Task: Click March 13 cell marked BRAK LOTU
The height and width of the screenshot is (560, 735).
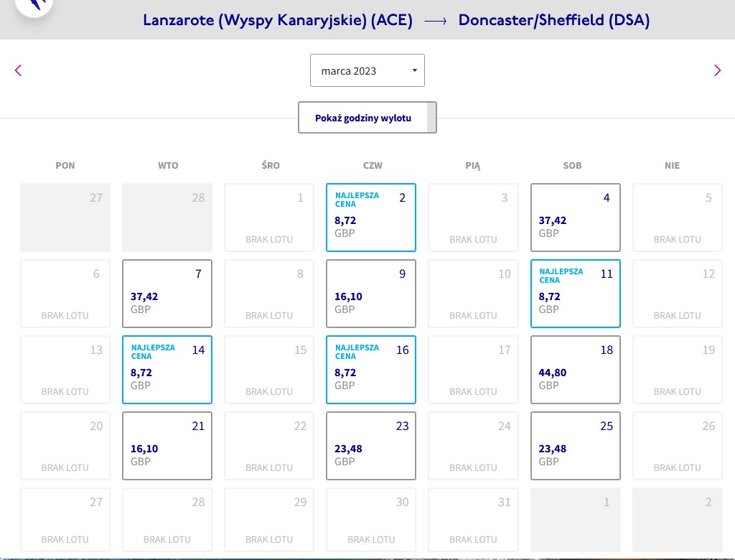Action: point(65,370)
